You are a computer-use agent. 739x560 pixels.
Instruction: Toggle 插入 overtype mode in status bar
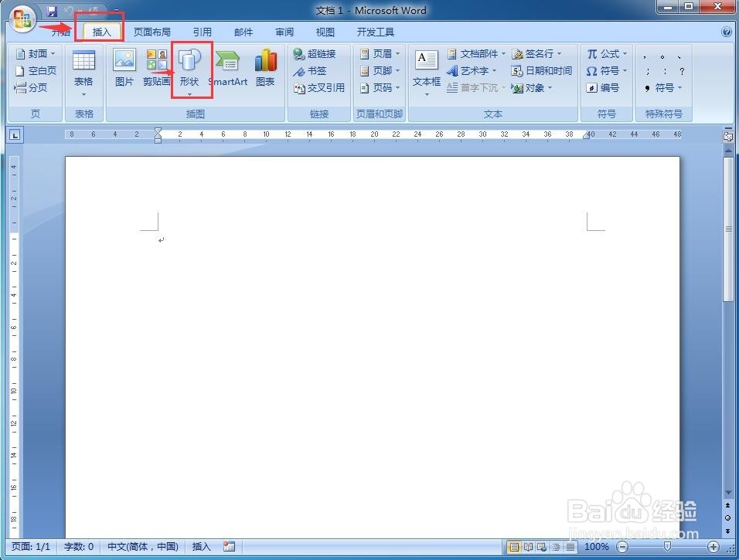(201, 546)
